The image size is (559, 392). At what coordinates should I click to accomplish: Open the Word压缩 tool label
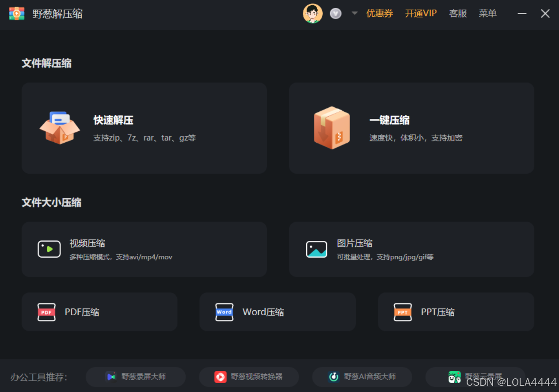click(263, 312)
